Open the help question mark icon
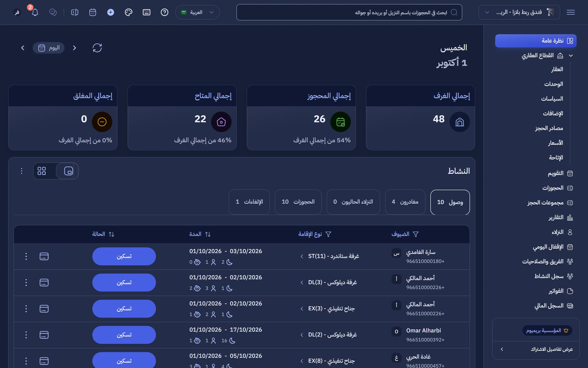The image size is (588, 368). click(165, 12)
